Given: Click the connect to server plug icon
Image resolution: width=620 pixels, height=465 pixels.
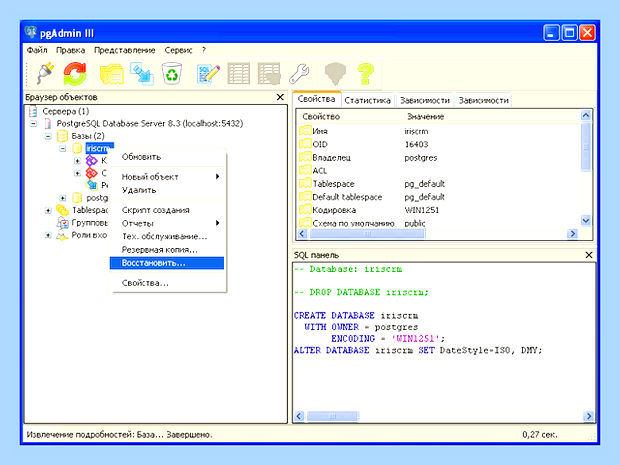Looking at the screenshot, I should click(x=45, y=74).
